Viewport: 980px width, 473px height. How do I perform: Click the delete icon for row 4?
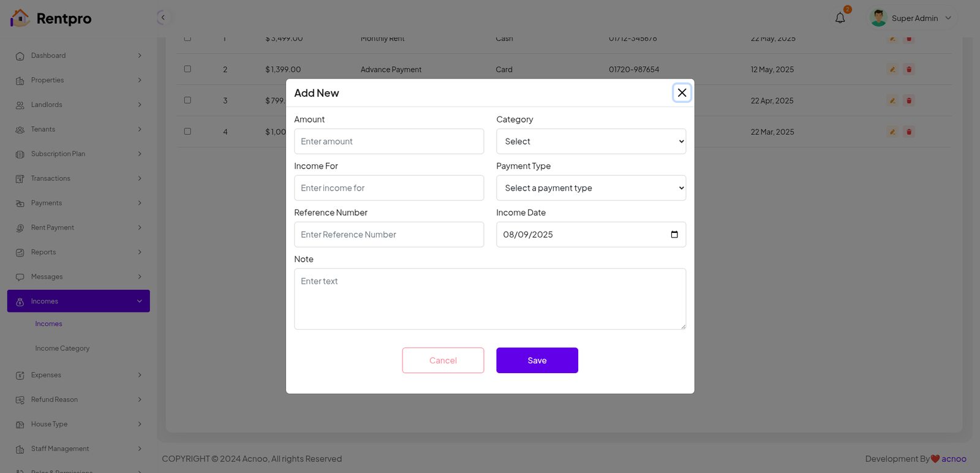[x=909, y=132]
